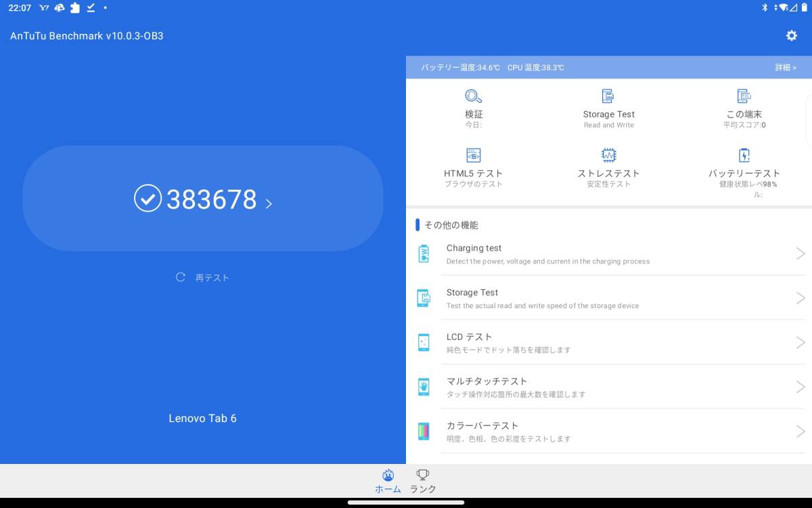Tap the 'この端末' device info icon
The width and height of the screenshot is (812, 508).
pyautogui.click(x=744, y=96)
